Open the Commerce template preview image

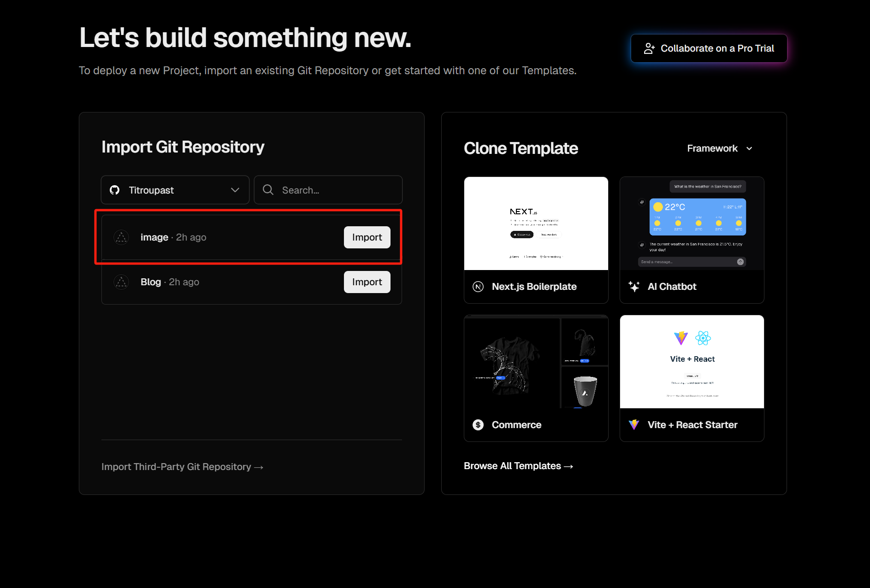(536, 362)
